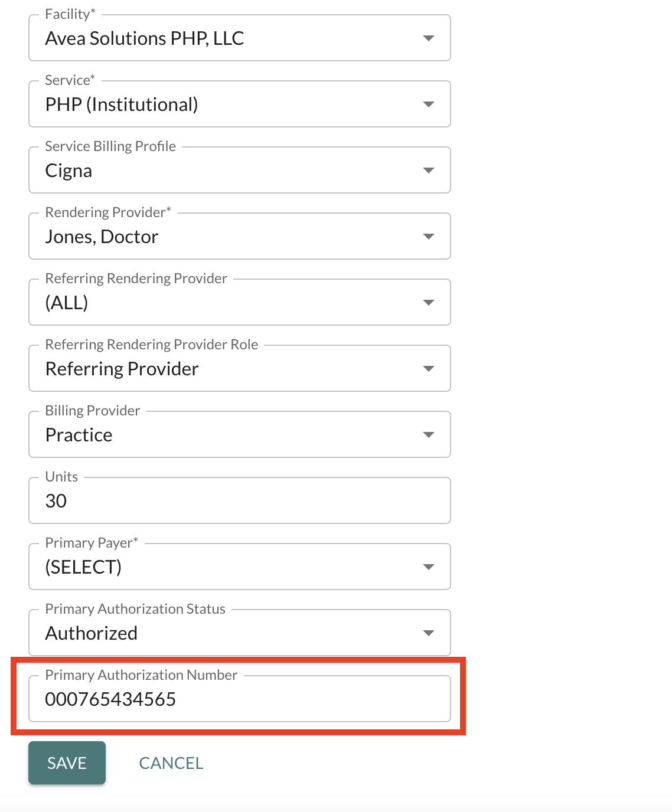
Task: Click the Primary Payer dropdown arrow
Action: point(429,567)
